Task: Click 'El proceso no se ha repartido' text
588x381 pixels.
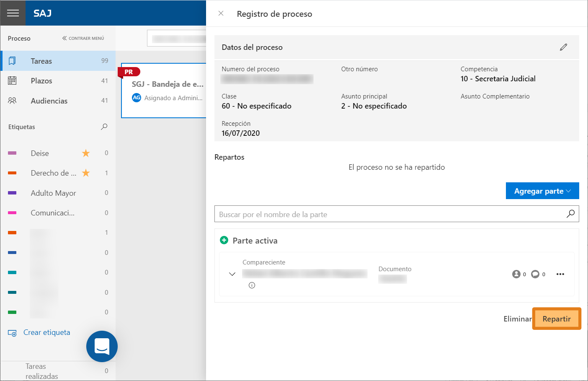Action: 397,167
